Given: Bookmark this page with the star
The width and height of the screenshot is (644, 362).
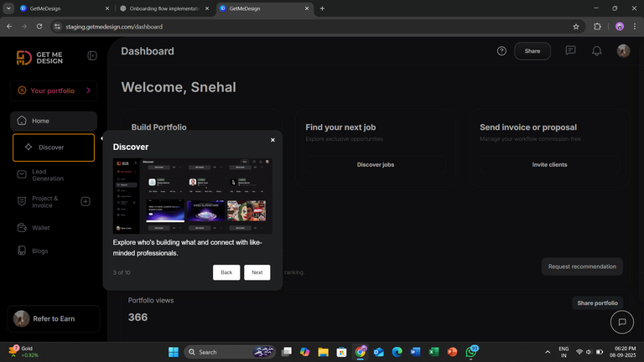Looking at the screenshot, I should pyautogui.click(x=576, y=27).
